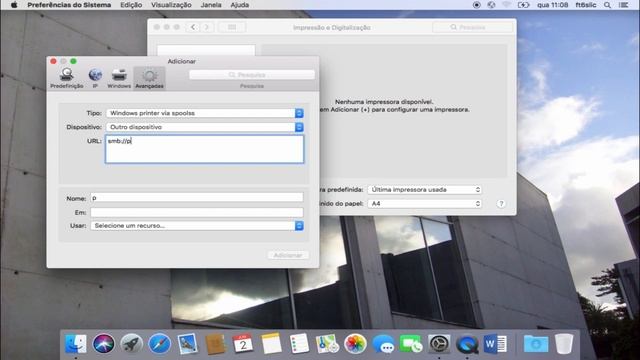
Task: Click the URL text field
Action: pyautogui.click(x=204, y=149)
